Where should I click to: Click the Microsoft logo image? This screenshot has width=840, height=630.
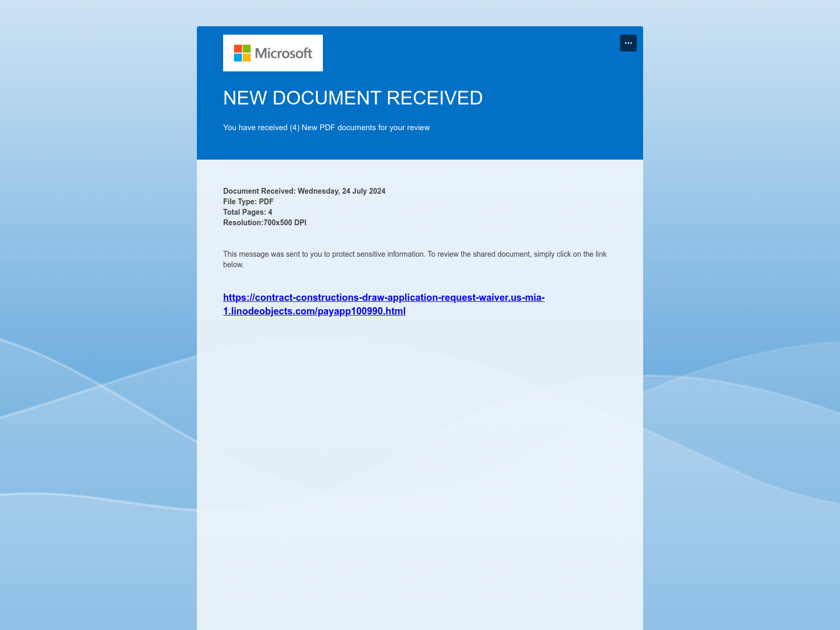(273, 53)
